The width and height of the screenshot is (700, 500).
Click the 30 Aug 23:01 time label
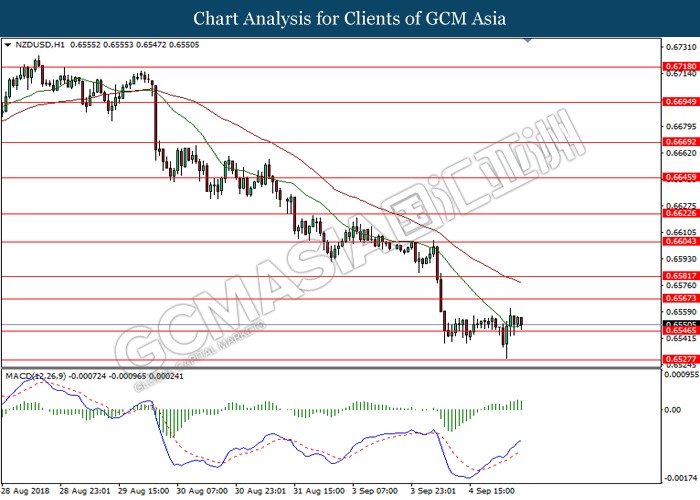pos(260,491)
